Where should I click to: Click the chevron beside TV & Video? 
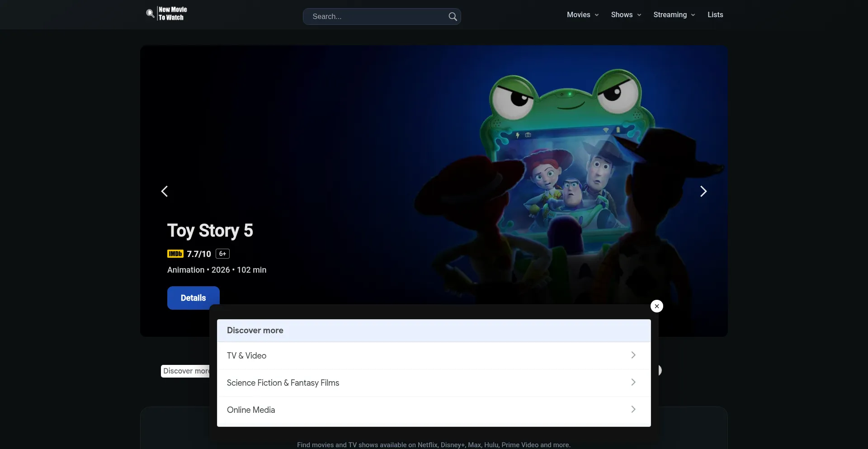click(633, 355)
